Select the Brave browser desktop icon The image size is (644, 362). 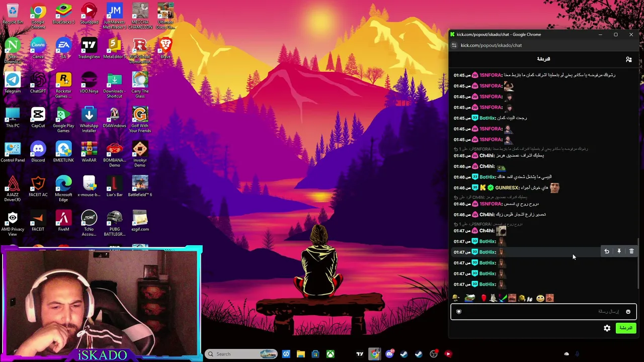[x=166, y=49]
